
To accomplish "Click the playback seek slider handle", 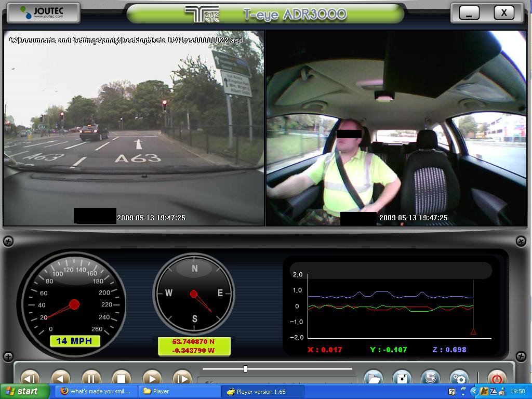I will 245,369.
